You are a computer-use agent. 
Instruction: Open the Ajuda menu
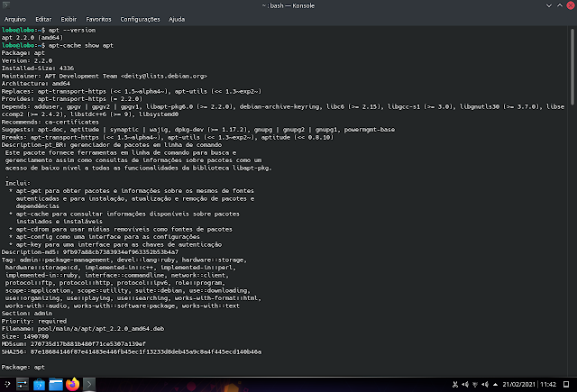tap(177, 19)
